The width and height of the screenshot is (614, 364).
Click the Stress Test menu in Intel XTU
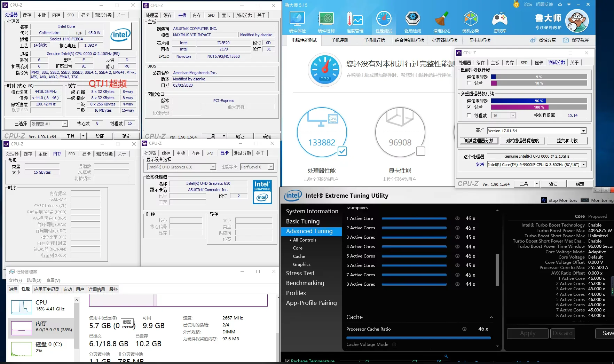[x=300, y=273]
